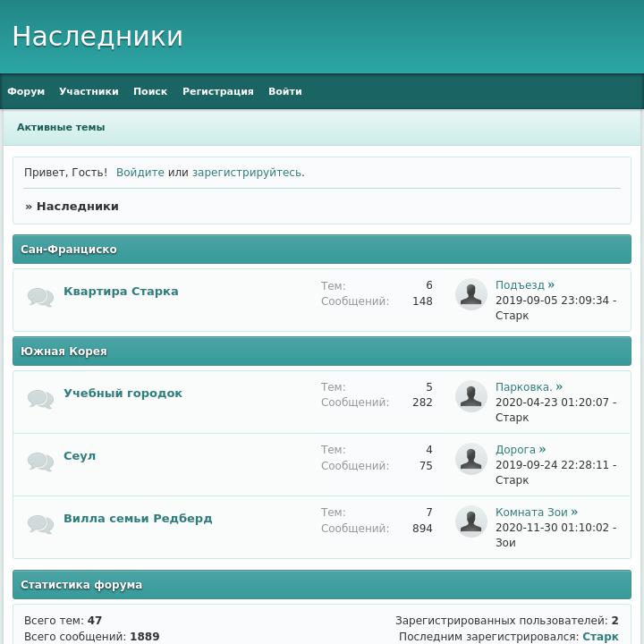Click the user avatar next to Парковка post
This screenshot has height=644, width=644.
[x=471, y=396]
